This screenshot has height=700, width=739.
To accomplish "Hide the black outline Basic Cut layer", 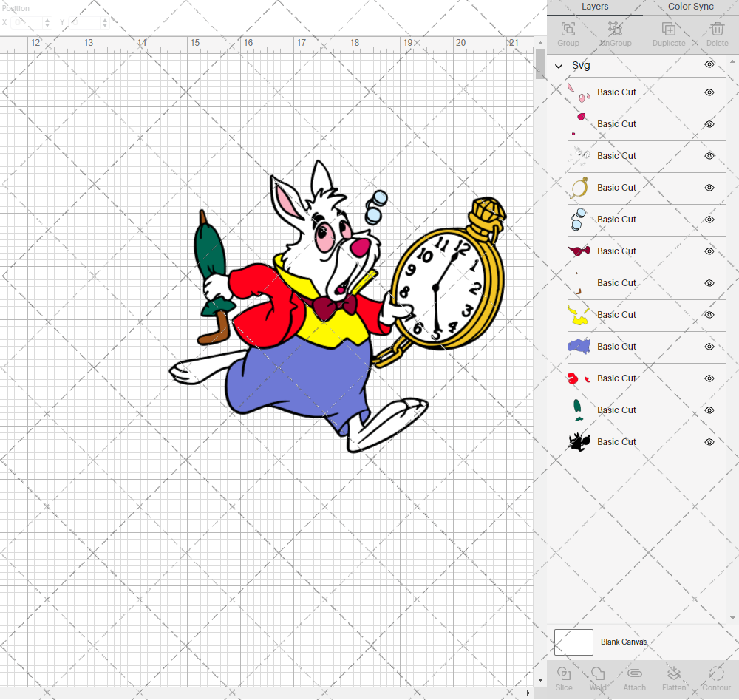I will [709, 442].
